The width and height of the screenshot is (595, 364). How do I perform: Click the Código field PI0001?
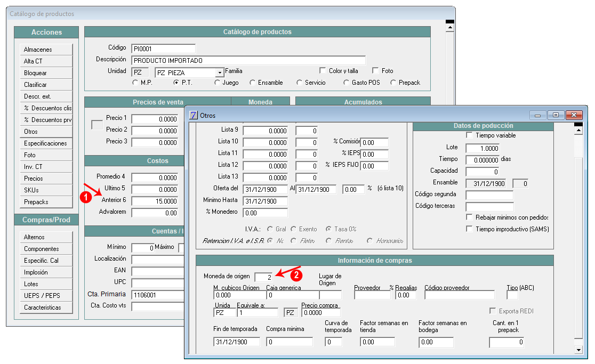click(163, 48)
